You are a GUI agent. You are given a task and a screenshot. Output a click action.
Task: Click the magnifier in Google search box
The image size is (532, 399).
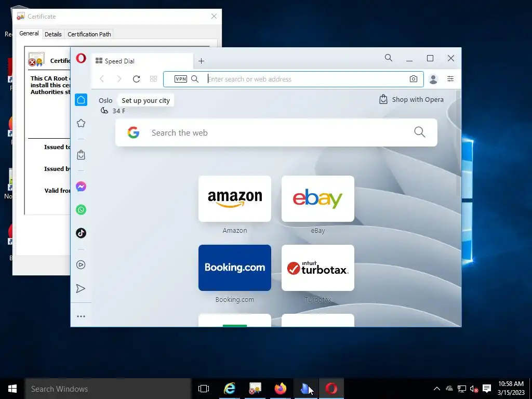[x=420, y=132]
